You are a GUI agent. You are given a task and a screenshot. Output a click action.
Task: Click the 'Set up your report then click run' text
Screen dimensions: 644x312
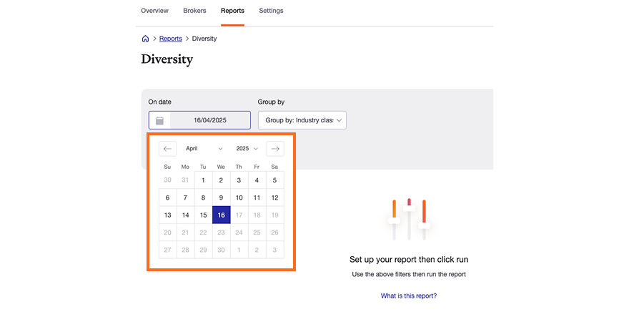pyautogui.click(x=409, y=259)
